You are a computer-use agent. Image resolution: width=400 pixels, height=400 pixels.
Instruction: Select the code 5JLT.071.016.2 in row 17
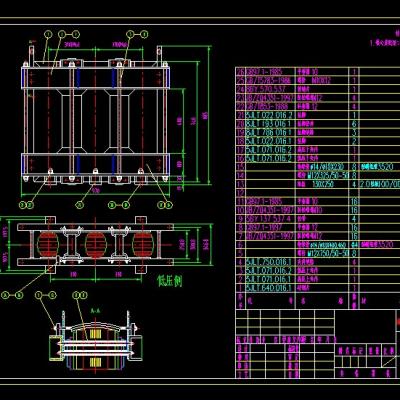pos(269,150)
